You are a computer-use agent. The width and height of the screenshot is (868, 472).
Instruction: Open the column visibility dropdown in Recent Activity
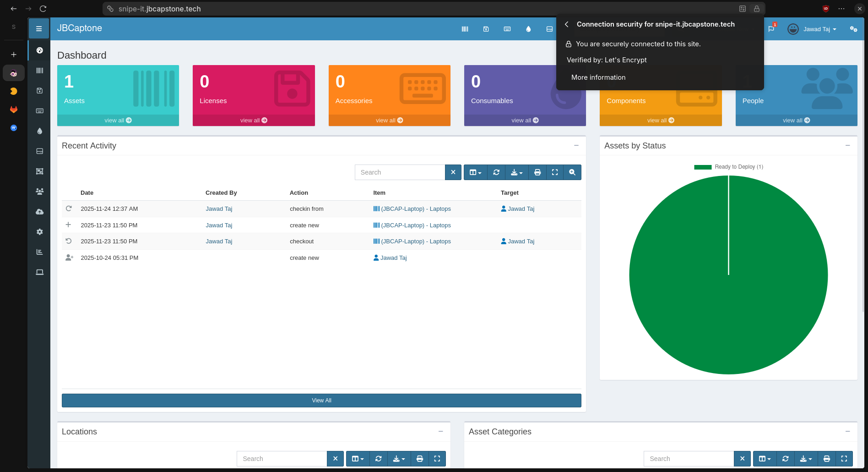(x=475, y=172)
